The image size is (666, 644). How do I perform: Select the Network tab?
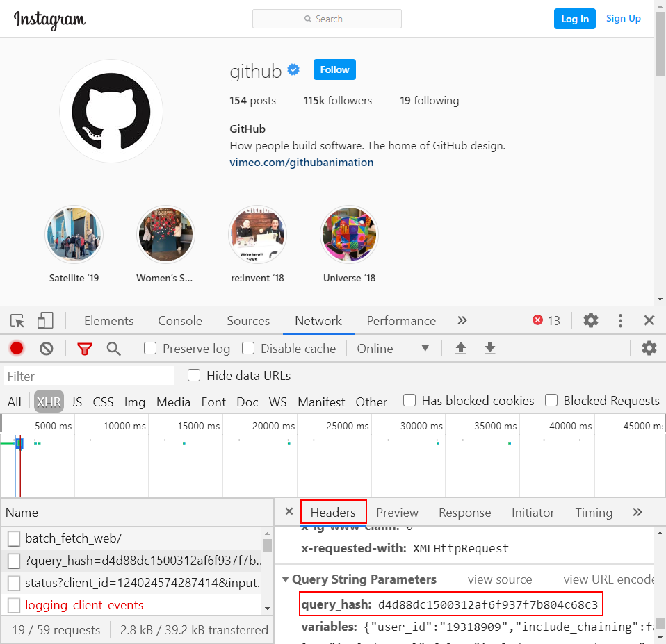(x=318, y=320)
